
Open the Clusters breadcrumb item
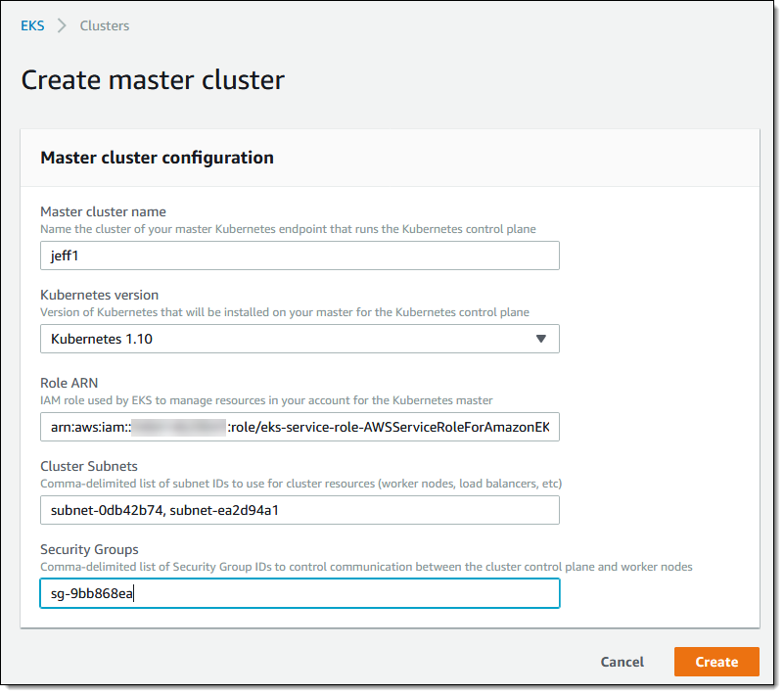pos(104,25)
